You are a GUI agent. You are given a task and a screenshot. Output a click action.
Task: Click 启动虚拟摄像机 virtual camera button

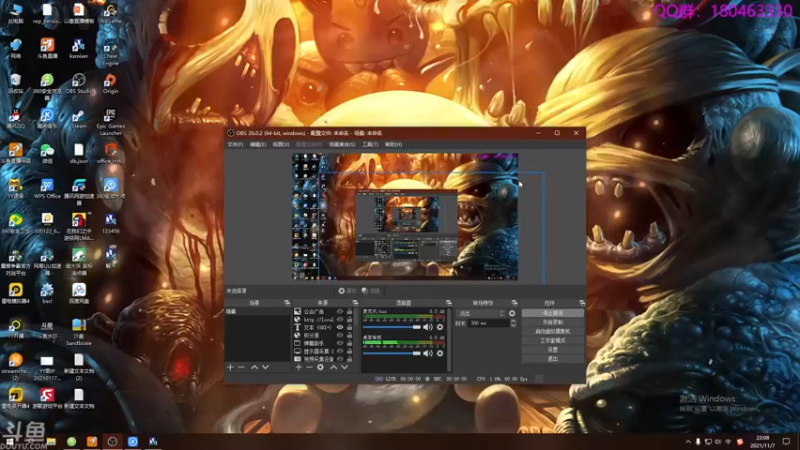[553, 332]
